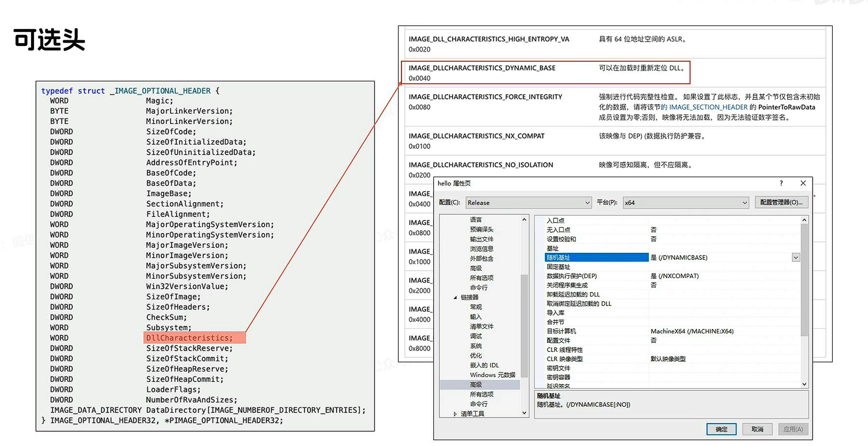This screenshot has width=868, height=446.
Task: Select the 数据执行保护(DEP) property row
Action: (x=571, y=276)
